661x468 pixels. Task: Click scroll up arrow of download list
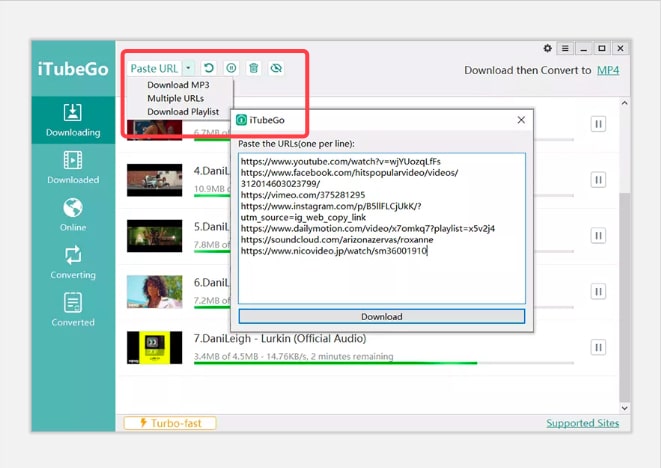(625, 103)
